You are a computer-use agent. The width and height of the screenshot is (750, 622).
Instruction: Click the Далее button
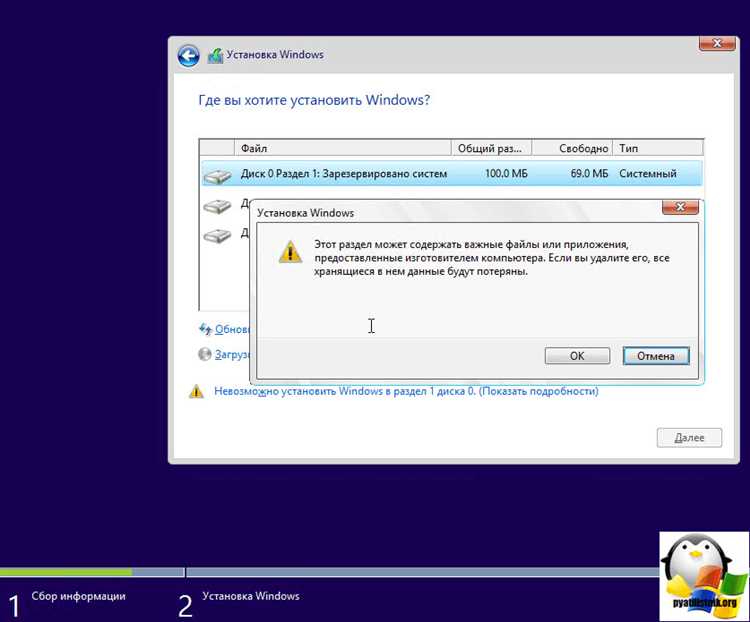pos(689,437)
